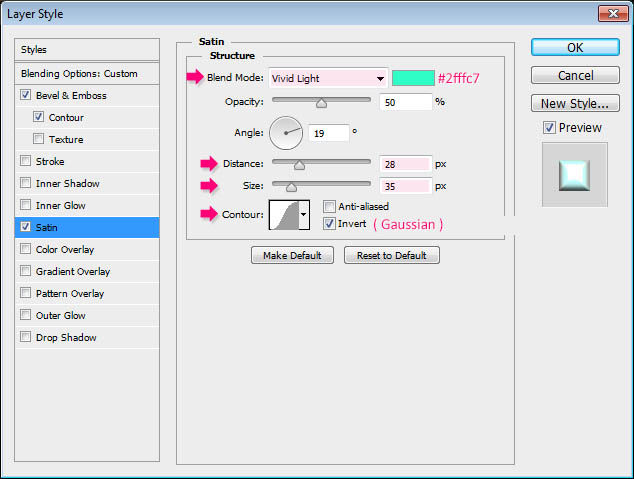Open the Styles section
Screen dimensions: 634x479
(87, 49)
